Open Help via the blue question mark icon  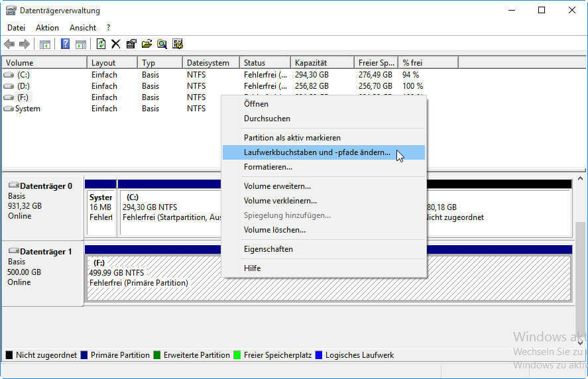(x=65, y=44)
